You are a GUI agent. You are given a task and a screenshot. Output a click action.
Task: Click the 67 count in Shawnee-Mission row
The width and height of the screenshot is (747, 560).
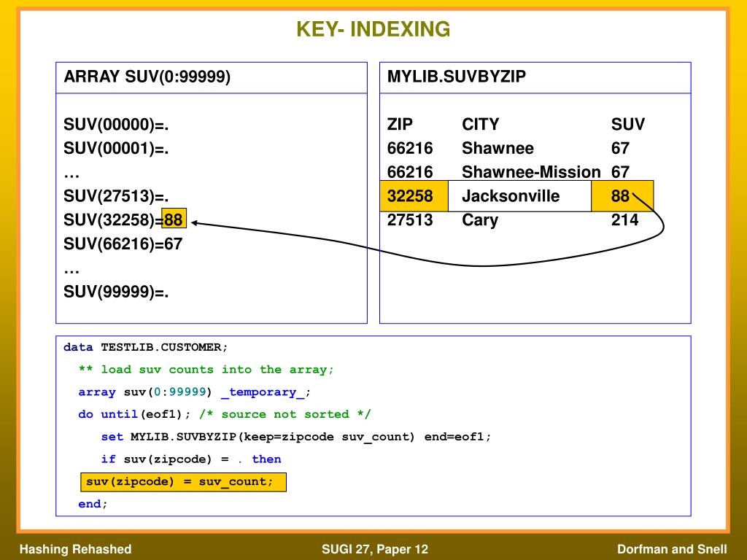(x=620, y=172)
